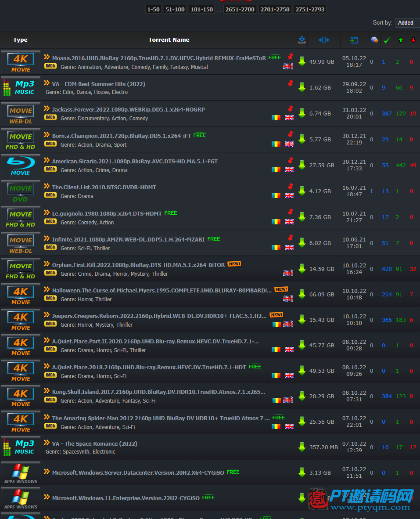
Task: Open Orphan.First.Kill.2022 torrent details
Action: (x=138, y=265)
